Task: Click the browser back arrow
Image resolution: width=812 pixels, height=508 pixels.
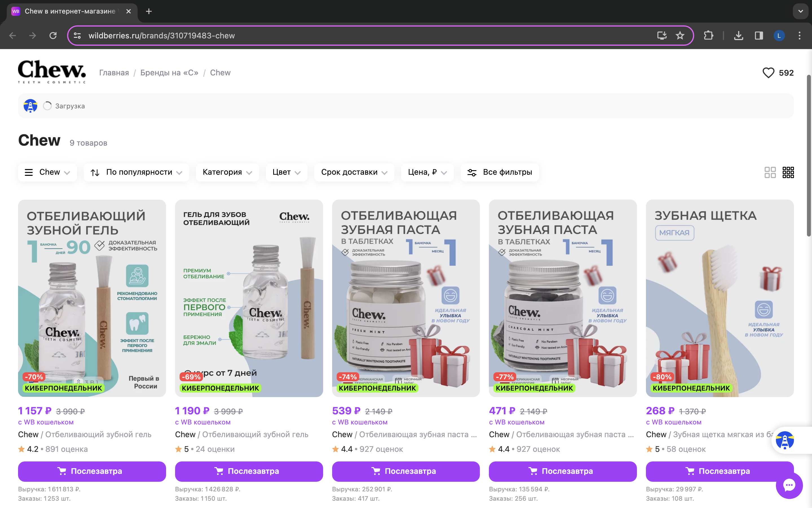Action: [12, 36]
